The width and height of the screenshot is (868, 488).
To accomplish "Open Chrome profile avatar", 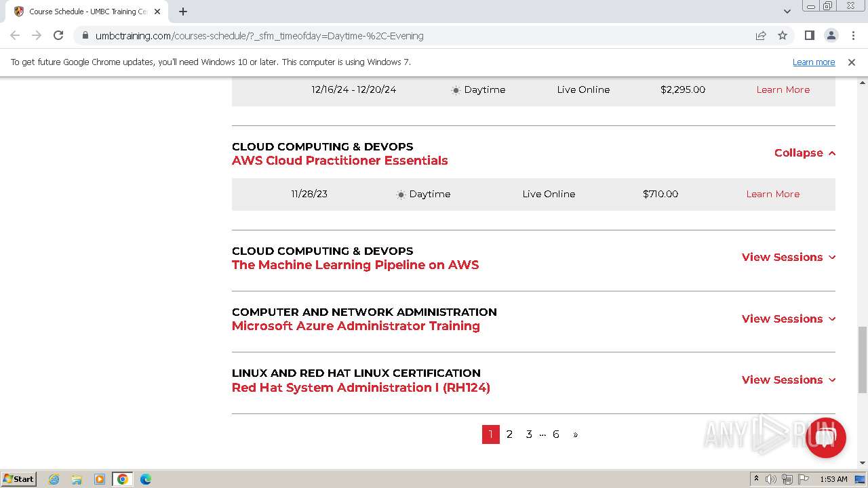I will click(831, 35).
